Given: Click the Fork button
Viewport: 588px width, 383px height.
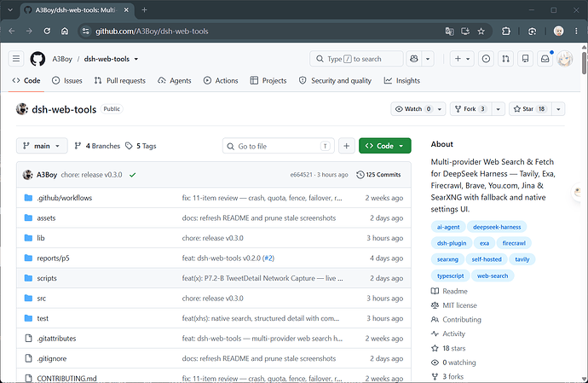Looking at the screenshot, I should pos(471,109).
